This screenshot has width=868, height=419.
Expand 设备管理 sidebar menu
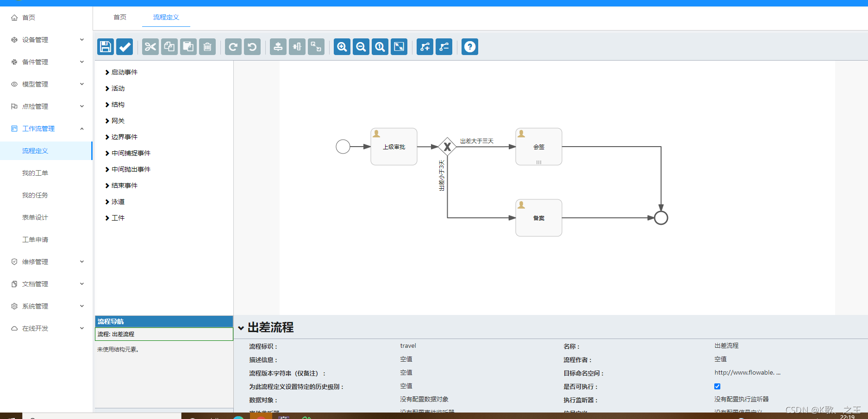(x=46, y=40)
